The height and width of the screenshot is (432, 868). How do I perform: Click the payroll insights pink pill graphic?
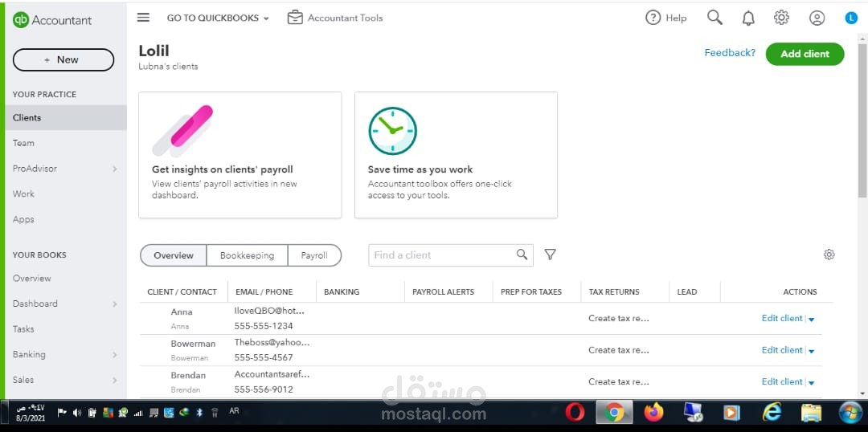182,130
